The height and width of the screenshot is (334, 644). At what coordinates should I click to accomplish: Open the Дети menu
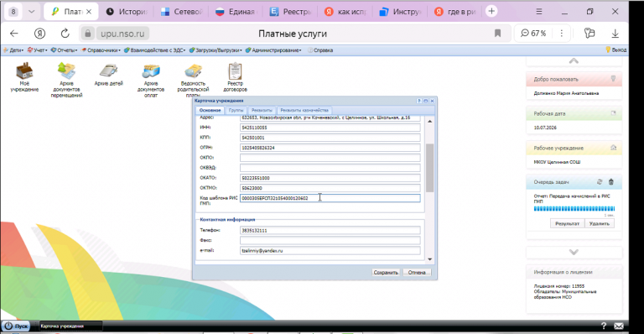[13, 50]
